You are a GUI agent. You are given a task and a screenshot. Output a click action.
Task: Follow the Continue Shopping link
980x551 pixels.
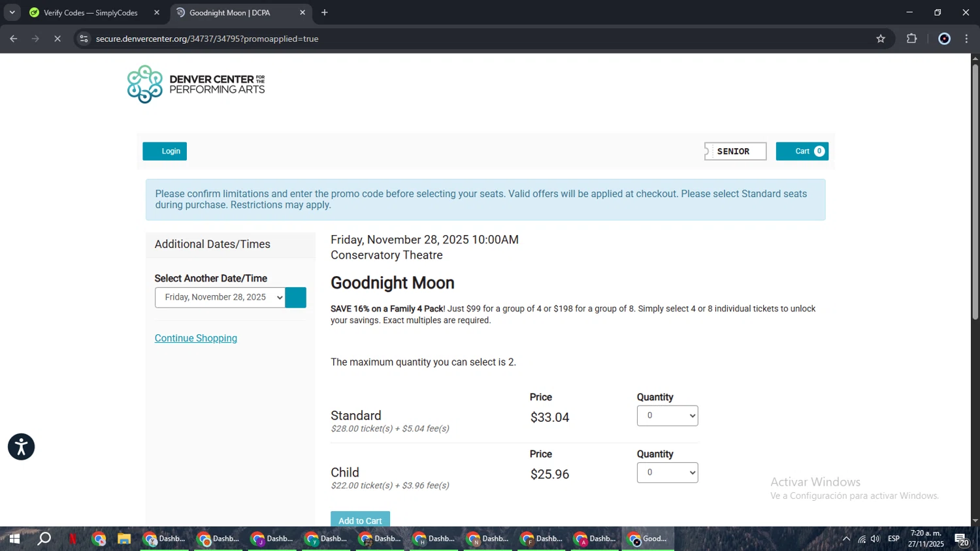[196, 338]
